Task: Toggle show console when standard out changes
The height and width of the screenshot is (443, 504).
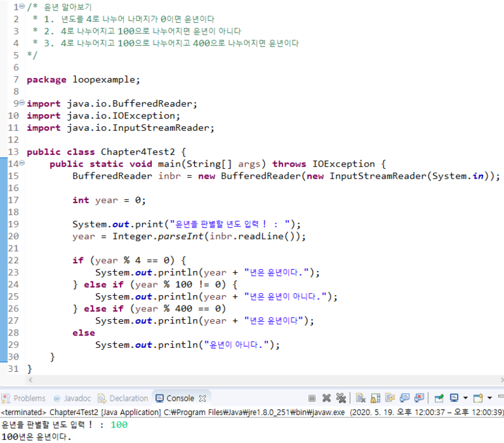Action: pyautogui.click(x=404, y=398)
